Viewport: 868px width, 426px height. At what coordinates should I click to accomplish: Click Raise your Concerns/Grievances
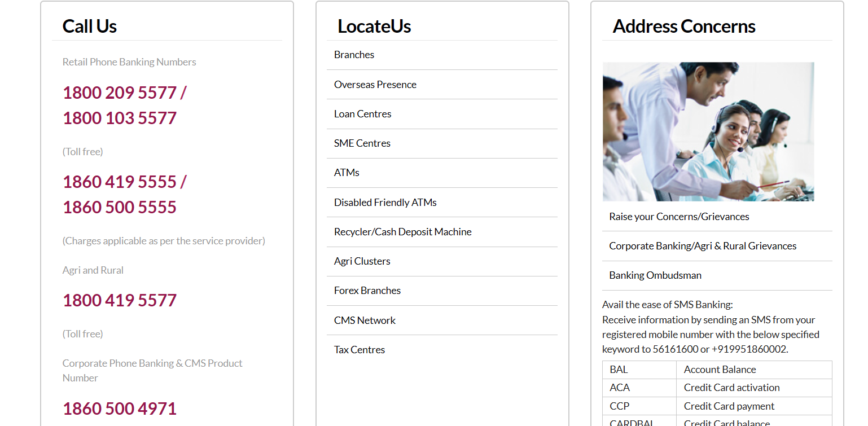679,217
